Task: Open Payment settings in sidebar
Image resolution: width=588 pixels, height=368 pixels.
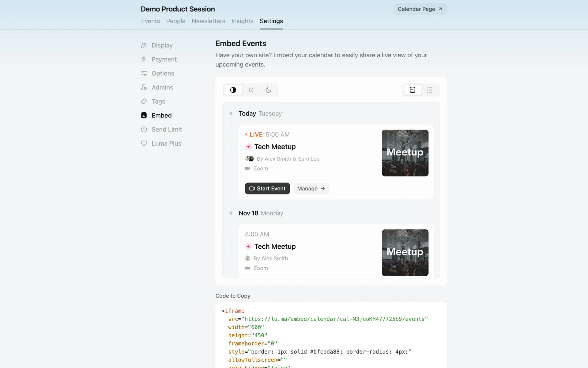Action: [164, 59]
